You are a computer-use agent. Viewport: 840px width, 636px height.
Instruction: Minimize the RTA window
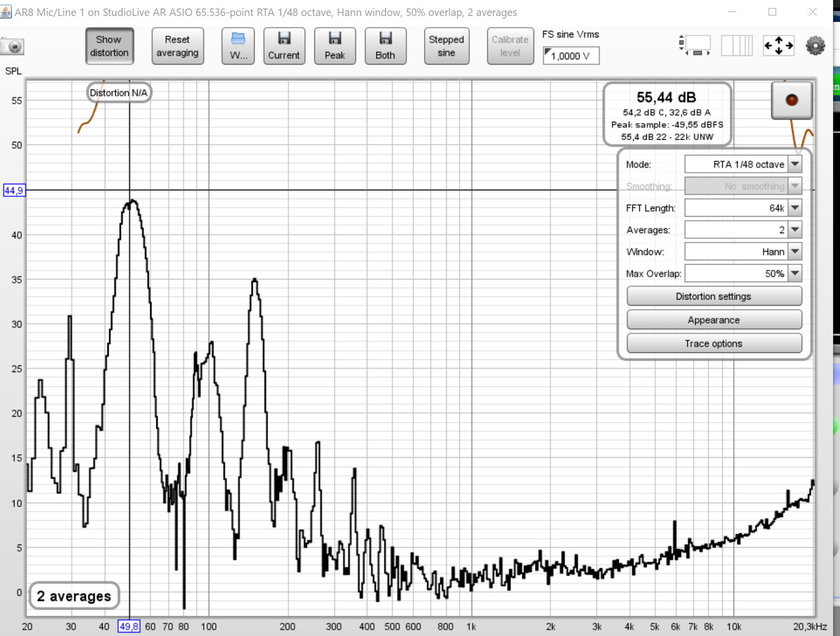coord(732,12)
